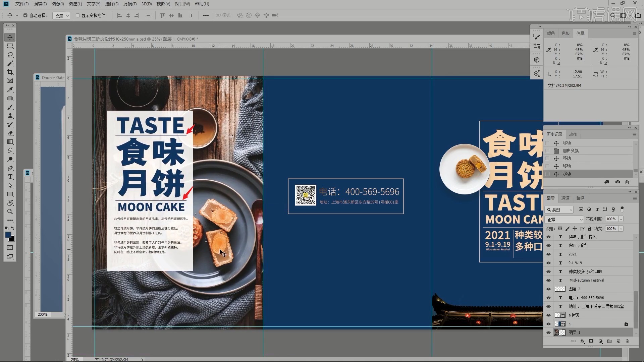Switch to the 通道 tab

[x=565, y=198]
